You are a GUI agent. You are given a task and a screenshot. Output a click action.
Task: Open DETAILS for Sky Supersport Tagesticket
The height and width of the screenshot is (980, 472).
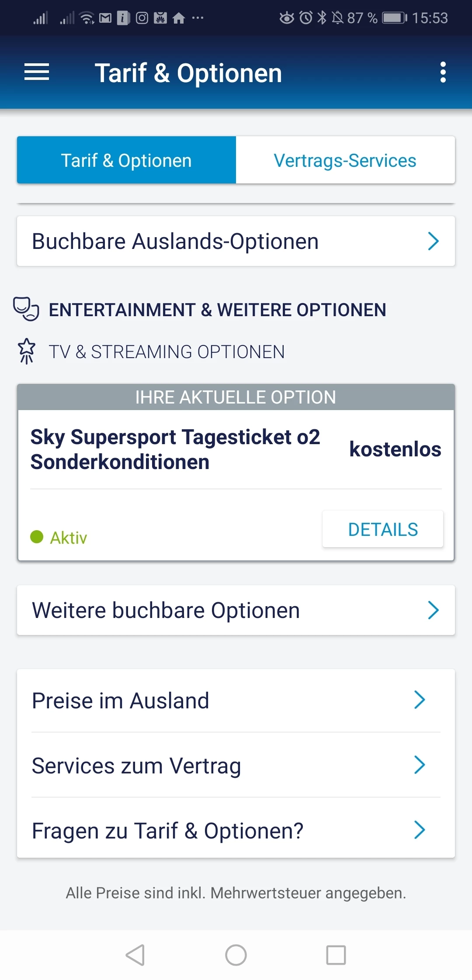[383, 529]
